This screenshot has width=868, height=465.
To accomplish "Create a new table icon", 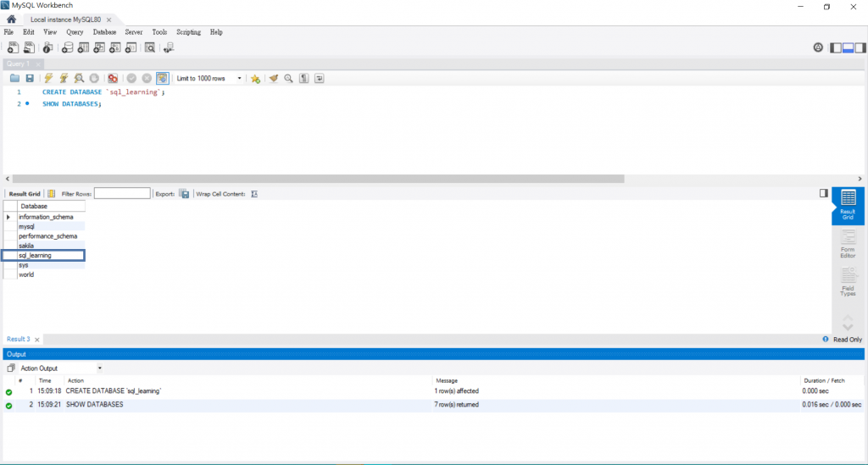I will (x=83, y=48).
